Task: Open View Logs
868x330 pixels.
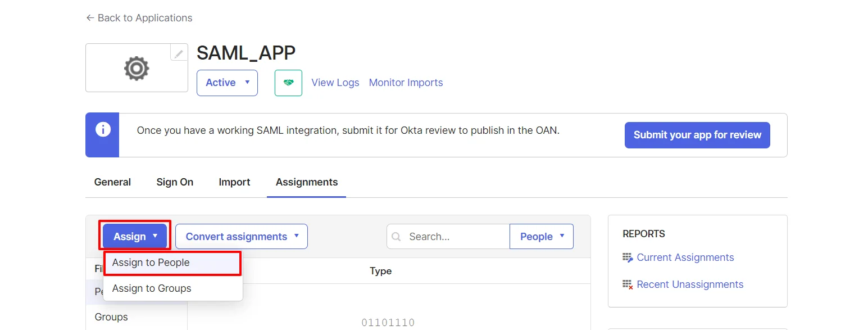Action: (x=335, y=82)
